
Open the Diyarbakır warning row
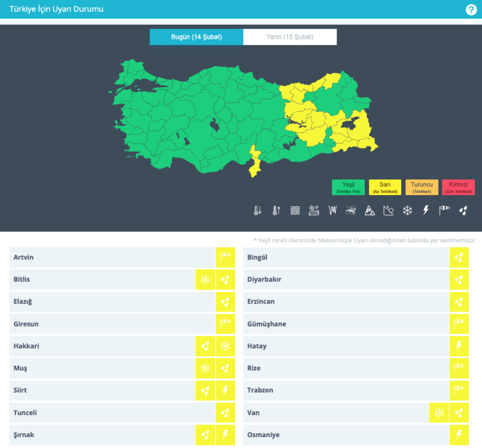point(346,279)
